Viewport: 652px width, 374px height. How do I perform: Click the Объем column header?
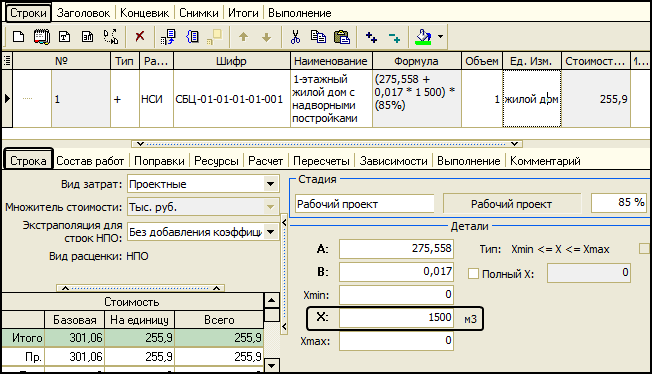[482, 61]
